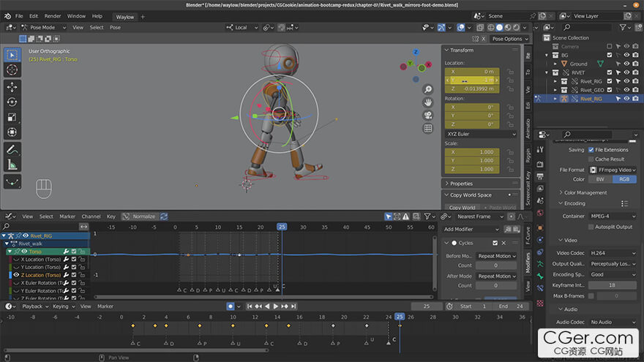
Task: Open the Pose menu in viewport header
Action: click(x=115, y=28)
